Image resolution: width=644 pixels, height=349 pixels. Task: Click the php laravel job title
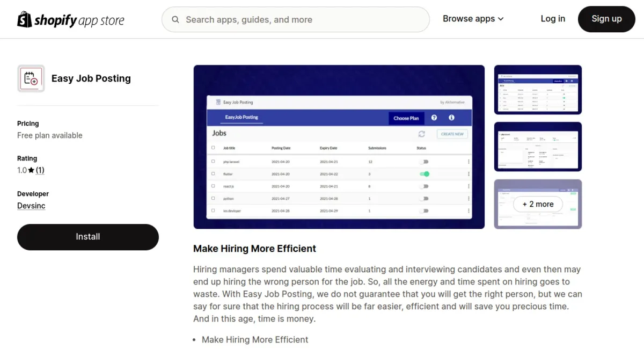(231, 162)
